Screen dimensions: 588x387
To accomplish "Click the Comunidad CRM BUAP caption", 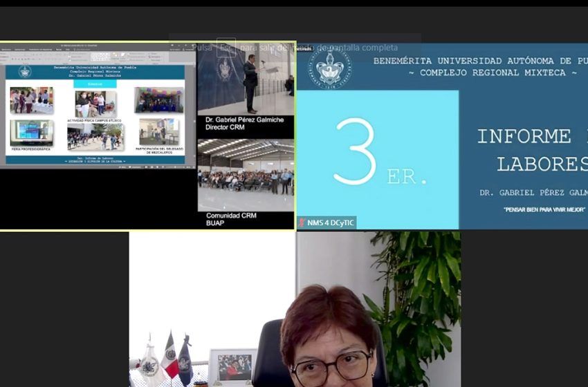I will [231, 219].
